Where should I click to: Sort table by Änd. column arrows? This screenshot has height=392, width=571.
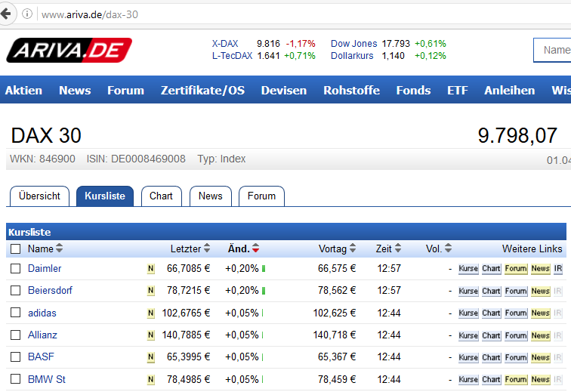(255, 248)
